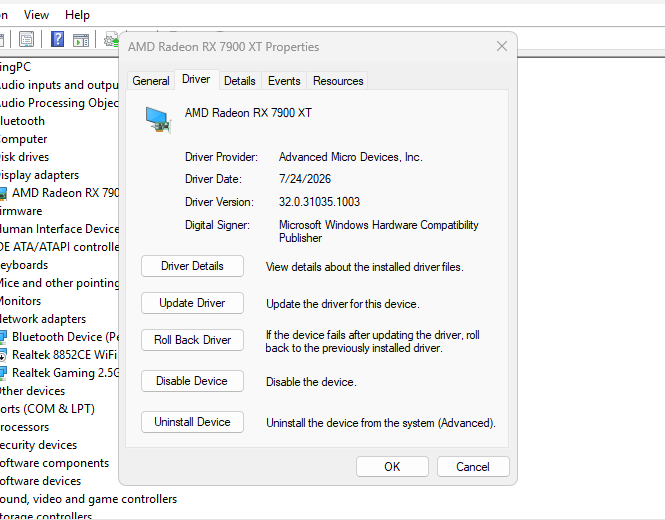Click the dialog title AMD Radeon RX 7900 XT Properties
The image size is (665, 520).
224,47
